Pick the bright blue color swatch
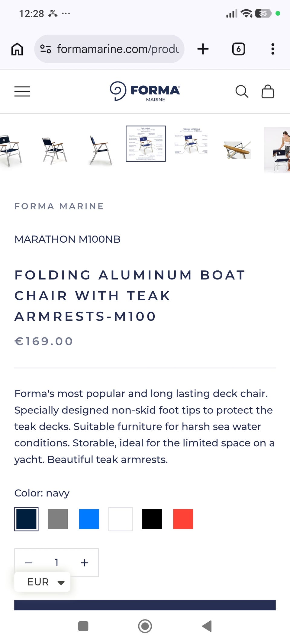 (x=89, y=519)
